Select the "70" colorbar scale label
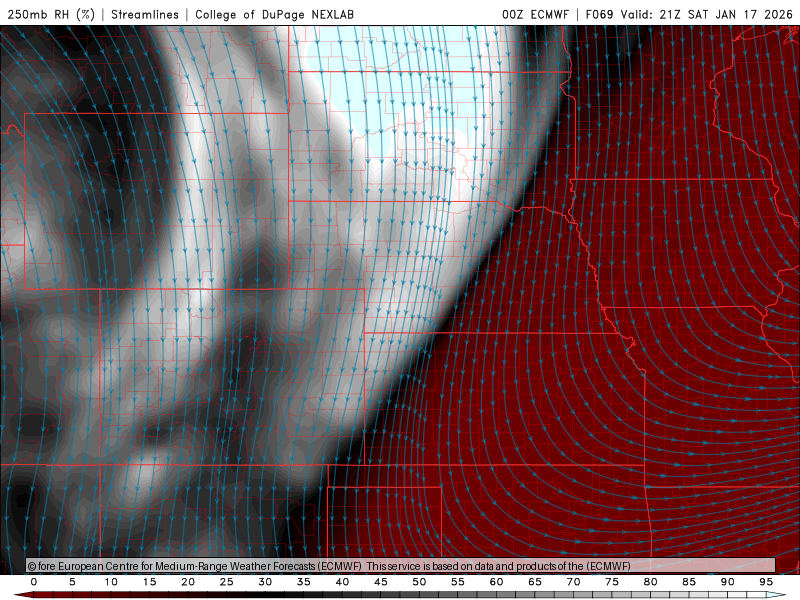The image size is (800, 600). 573,582
